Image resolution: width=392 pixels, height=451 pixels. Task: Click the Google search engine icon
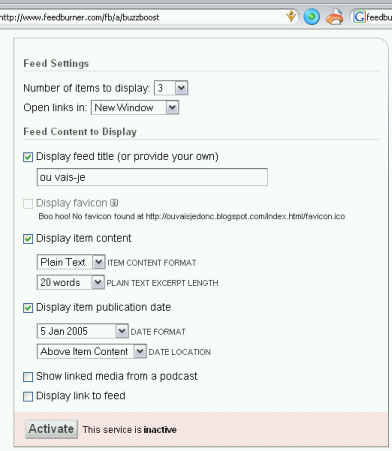click(x=359, y=17)
